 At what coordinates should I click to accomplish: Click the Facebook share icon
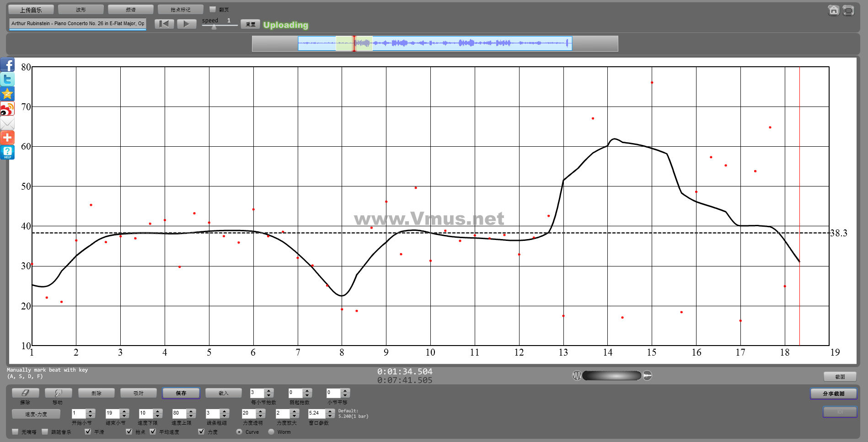coord(7,65)
